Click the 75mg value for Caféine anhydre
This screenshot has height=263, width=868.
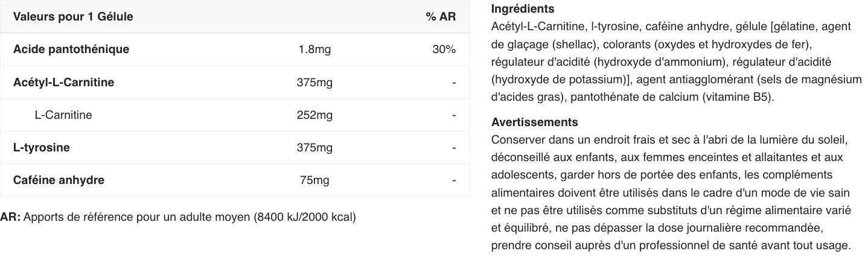314,180
